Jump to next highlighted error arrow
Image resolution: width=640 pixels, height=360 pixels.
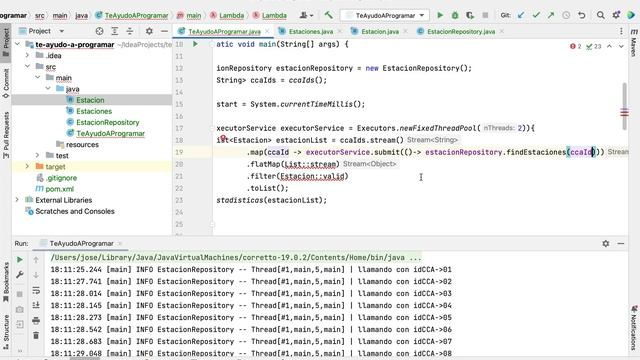tap(621, 47)
